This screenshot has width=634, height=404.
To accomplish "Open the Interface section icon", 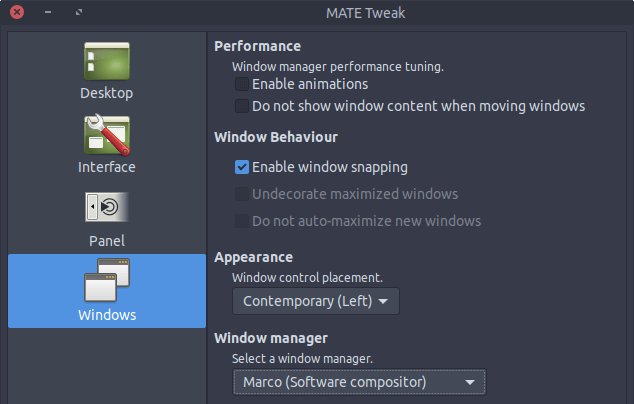I will click(x=107, y=134).
